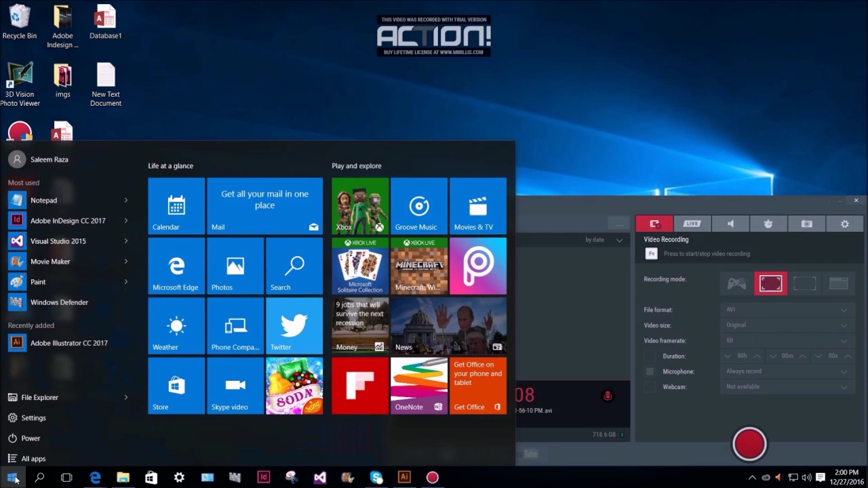868x488 pixels.
Task: Increase the duration seconds value
Action: tap(848, 356)
